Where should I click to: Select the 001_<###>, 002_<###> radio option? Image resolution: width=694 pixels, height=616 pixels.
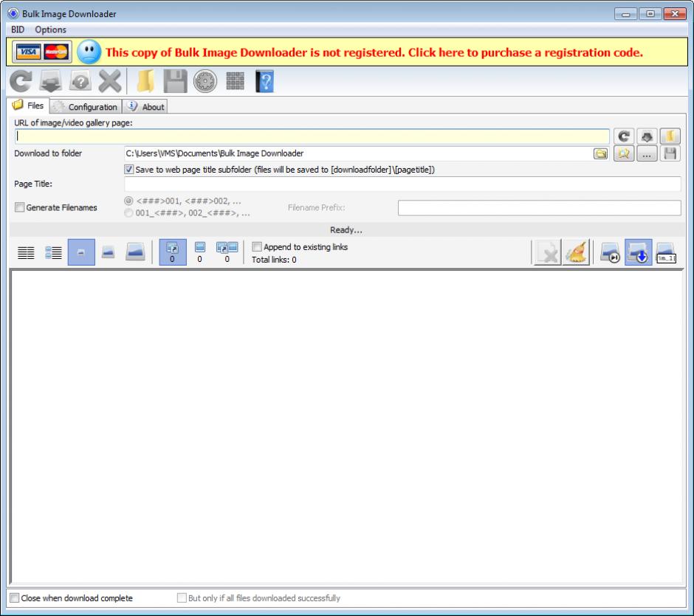pos(128,213)
